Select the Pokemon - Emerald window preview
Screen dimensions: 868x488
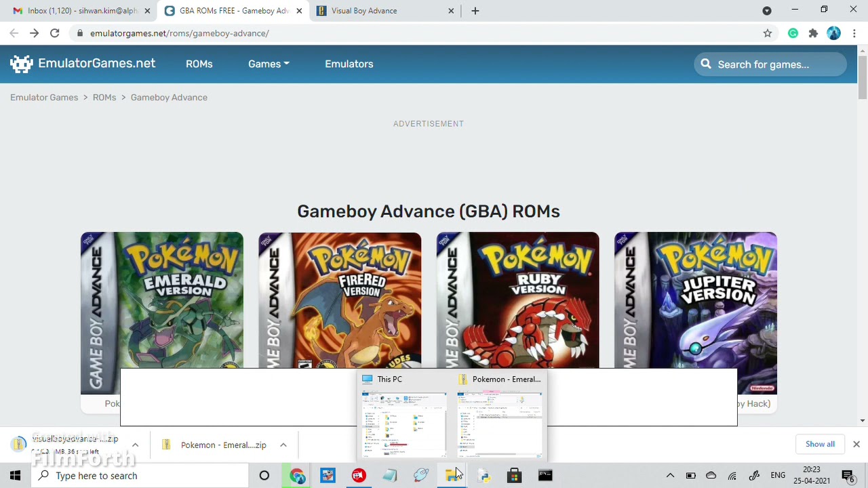tap(500, 415)
